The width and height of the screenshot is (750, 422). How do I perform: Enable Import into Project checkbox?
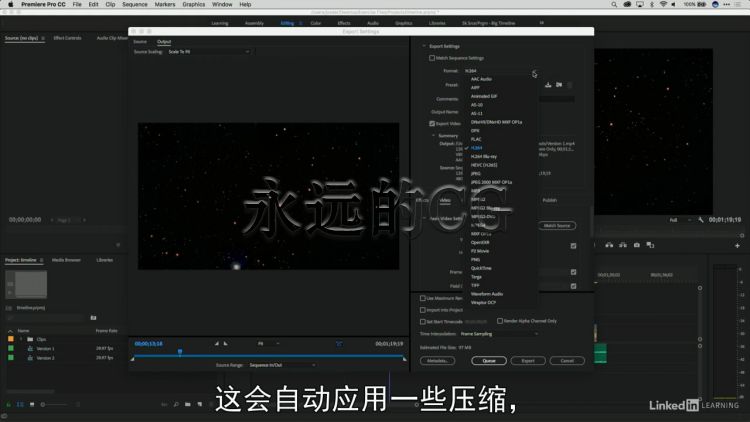point(423,310)
